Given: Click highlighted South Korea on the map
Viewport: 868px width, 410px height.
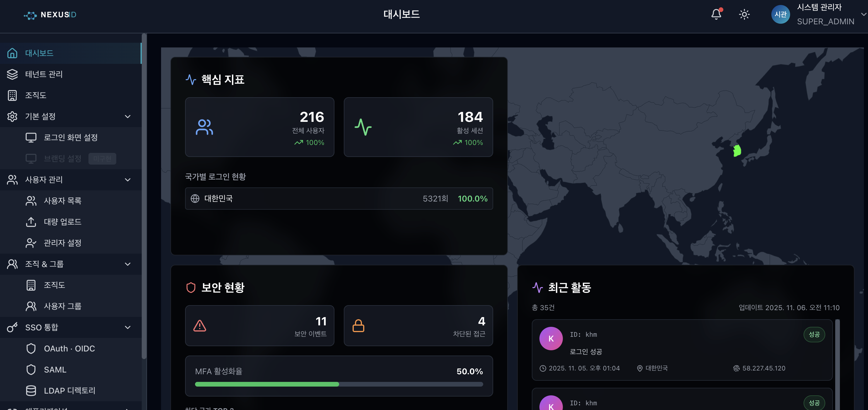Looking at the screenshot, I should click(737, 151).
